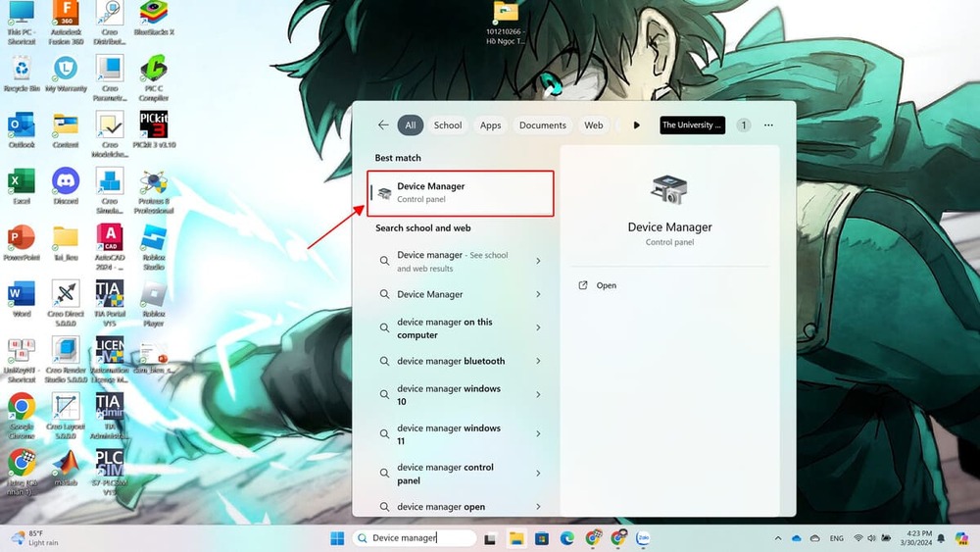This screenshot has height=552, width=980.
Task: Click 'The University' account button
Action: (692, 125)
